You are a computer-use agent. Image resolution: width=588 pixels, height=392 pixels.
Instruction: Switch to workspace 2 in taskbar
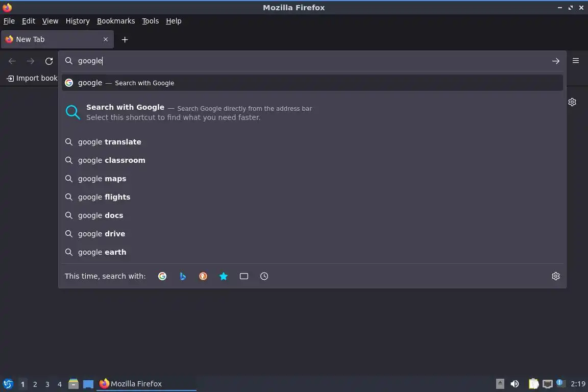pos(35,384)
